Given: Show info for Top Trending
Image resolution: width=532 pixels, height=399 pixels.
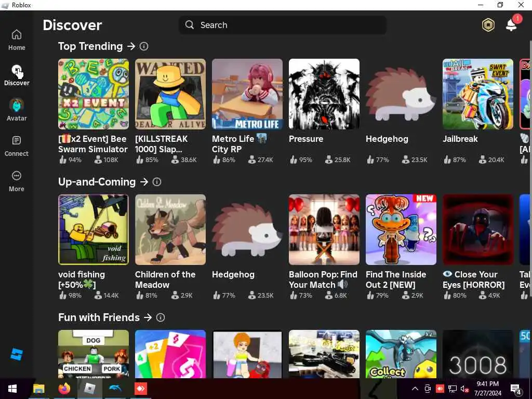Looking at the screenshot, I should 144,46.
